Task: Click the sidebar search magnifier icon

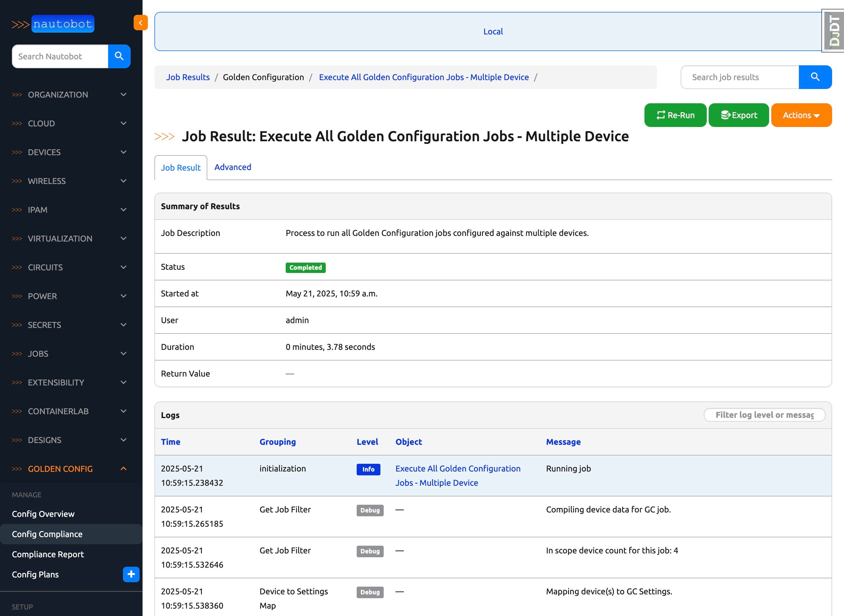Action: tap(119, 56)
